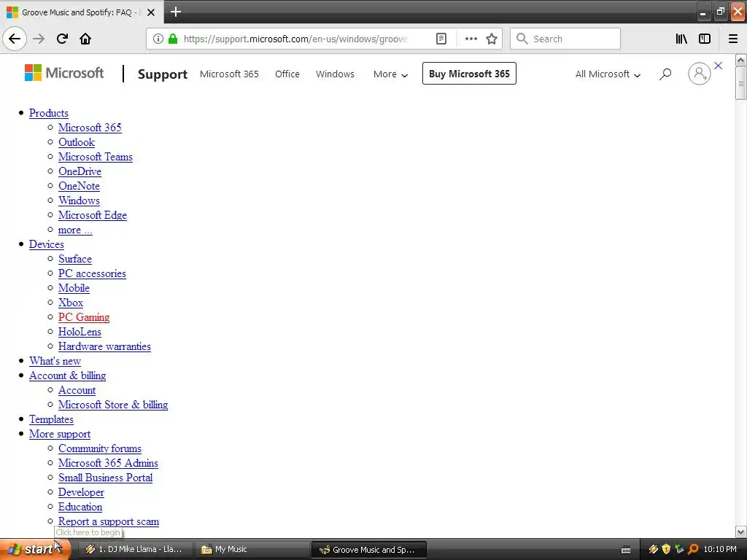
Task: Open the Templates link
Action: pos(51,419)
